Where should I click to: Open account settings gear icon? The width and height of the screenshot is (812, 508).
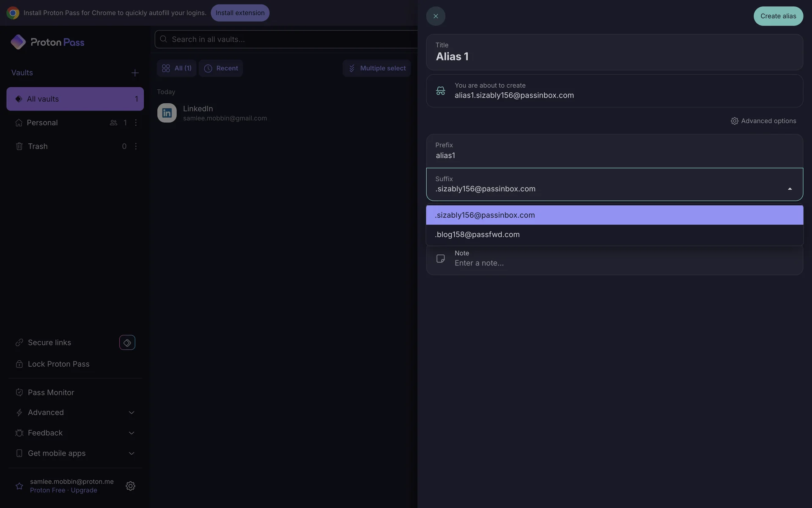(x=130, y=486)
